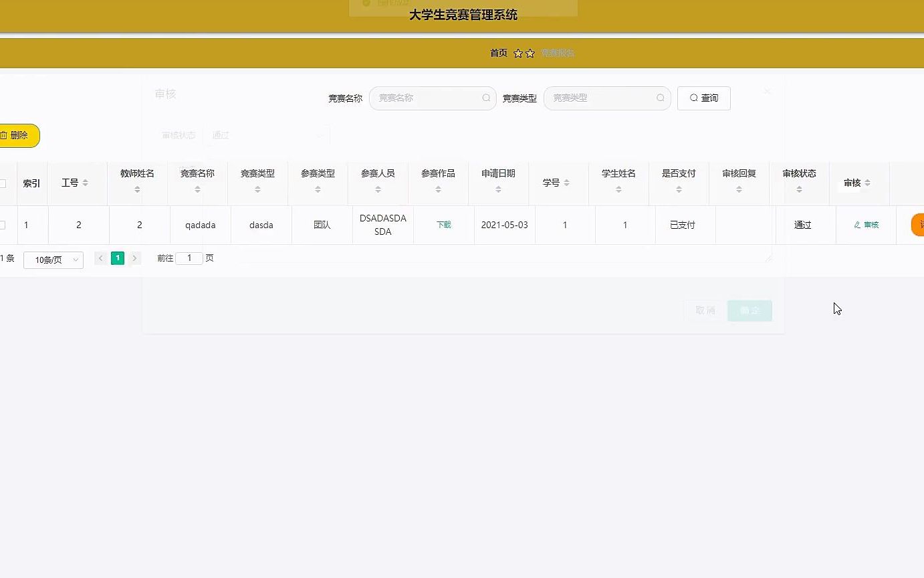
Task: Click the 已支付 payment status cell
Action: tap(683, 225)
